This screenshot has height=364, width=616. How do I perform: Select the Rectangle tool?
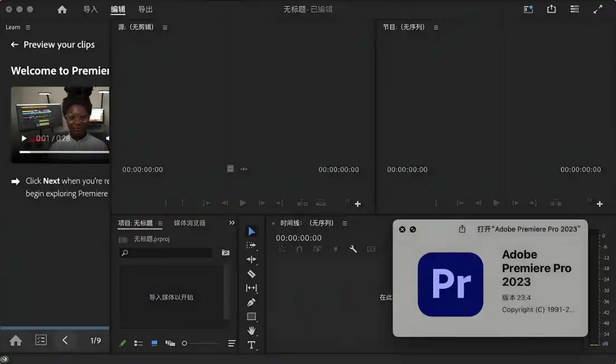251,317
